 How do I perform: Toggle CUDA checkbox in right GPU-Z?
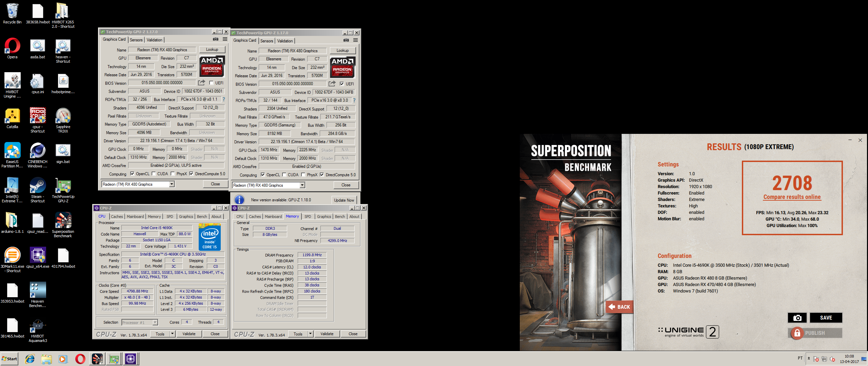click(284, 175)
